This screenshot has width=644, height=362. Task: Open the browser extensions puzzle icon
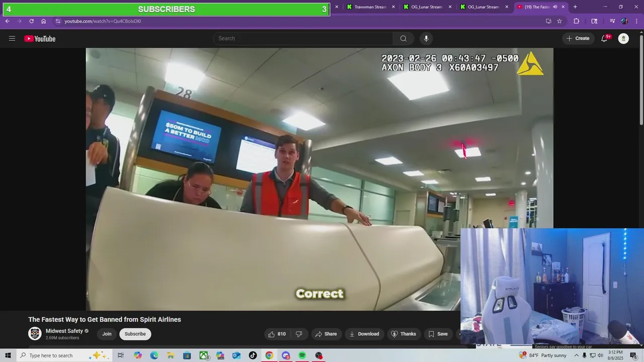(577, 21)
